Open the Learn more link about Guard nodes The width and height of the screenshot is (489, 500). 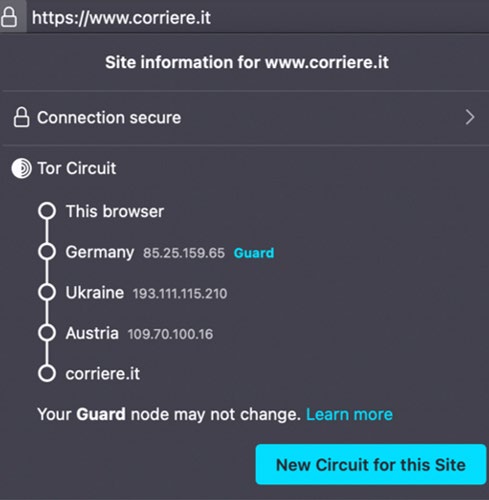point(349,414)
